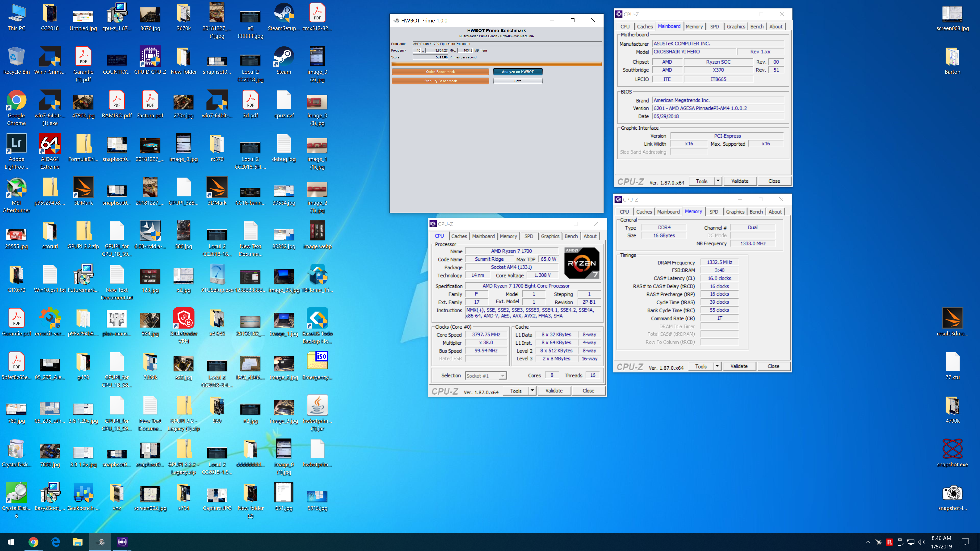Open AIDA64 Extreme desktop icon
This screenshot has width=980, height=551.
[50, 152]
